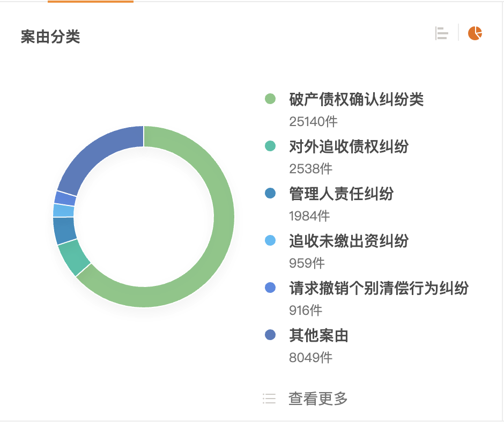The width and height of the screenshot is (504, 427).
Task: Toggle the 对外追收债权纠纷 legend label
Action: (349, 146)
